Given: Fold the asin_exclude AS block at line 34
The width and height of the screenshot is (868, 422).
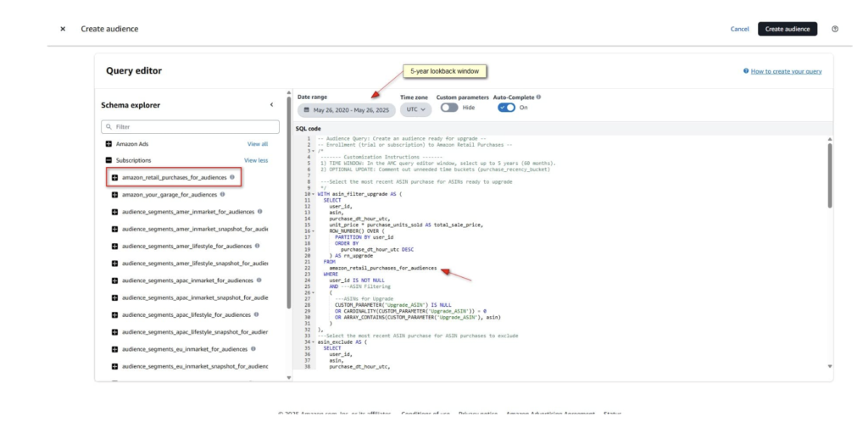Looking at the screenshot, I should coord(314,341).
